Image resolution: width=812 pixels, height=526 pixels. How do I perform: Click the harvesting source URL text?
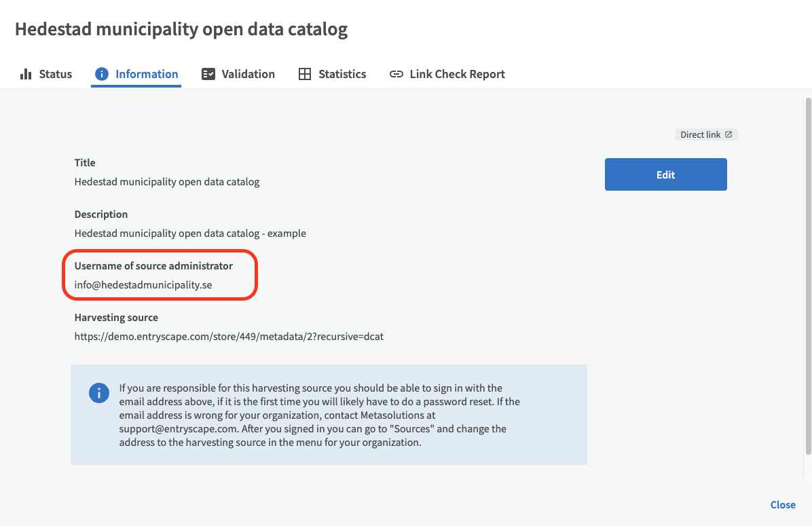coord(229,336)
